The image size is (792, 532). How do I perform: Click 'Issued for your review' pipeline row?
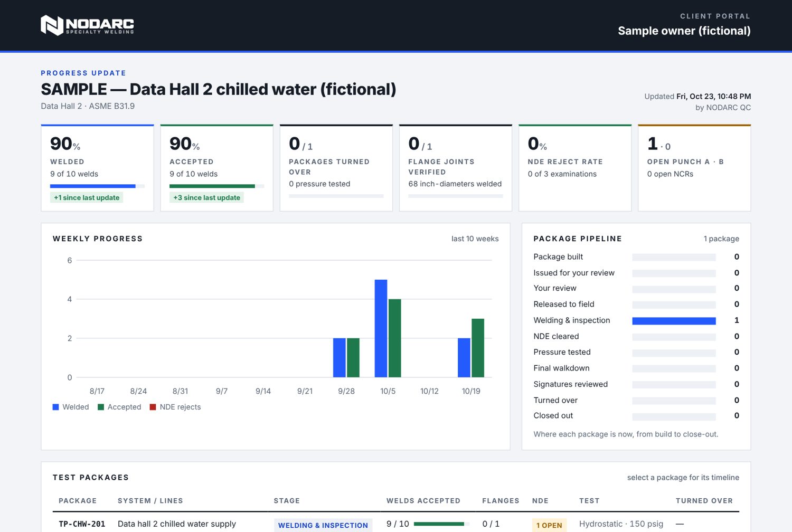(x=636, y=273)
